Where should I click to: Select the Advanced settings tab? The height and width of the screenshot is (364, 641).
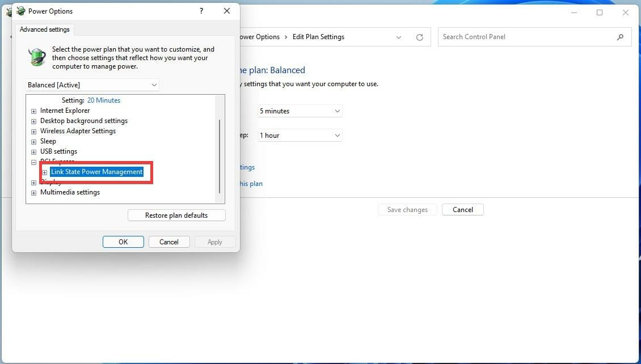tap(44, 29)
